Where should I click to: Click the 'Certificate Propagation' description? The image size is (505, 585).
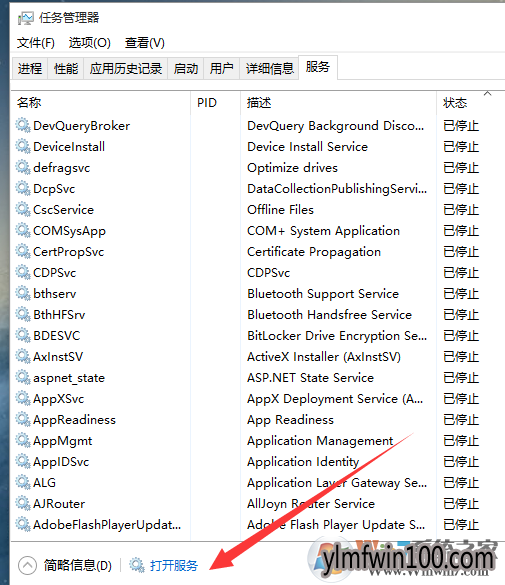pos(314,252)
